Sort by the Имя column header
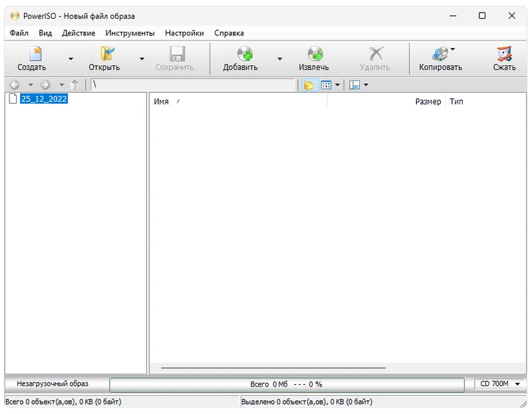This screenshot has height=414, width=532. [237, 102]
